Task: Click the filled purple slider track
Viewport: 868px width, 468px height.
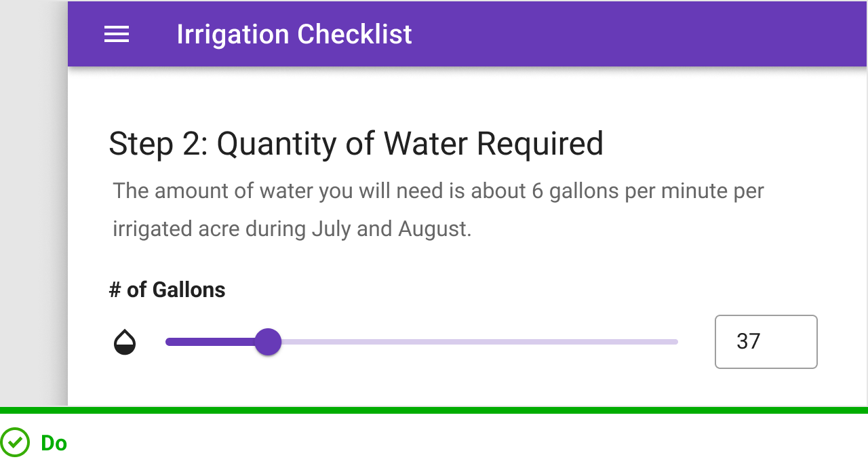Action: click(210, 342)
